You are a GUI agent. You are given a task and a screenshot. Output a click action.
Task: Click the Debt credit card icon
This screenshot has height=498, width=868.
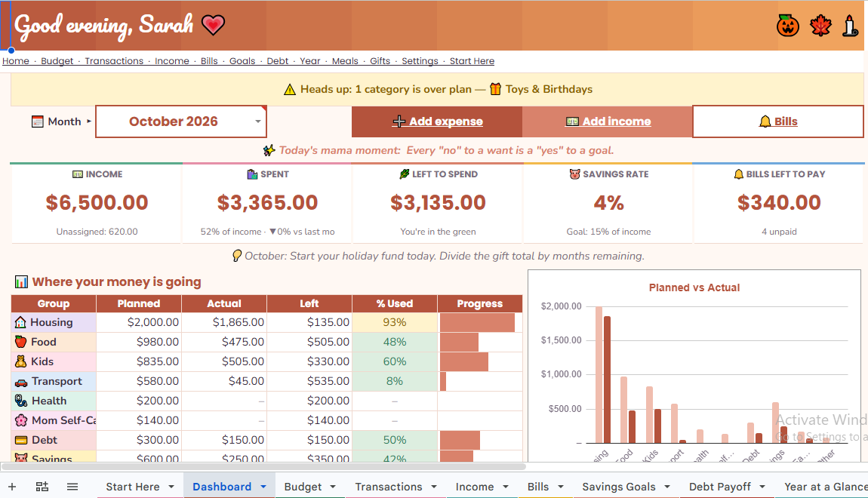[21, 440]
